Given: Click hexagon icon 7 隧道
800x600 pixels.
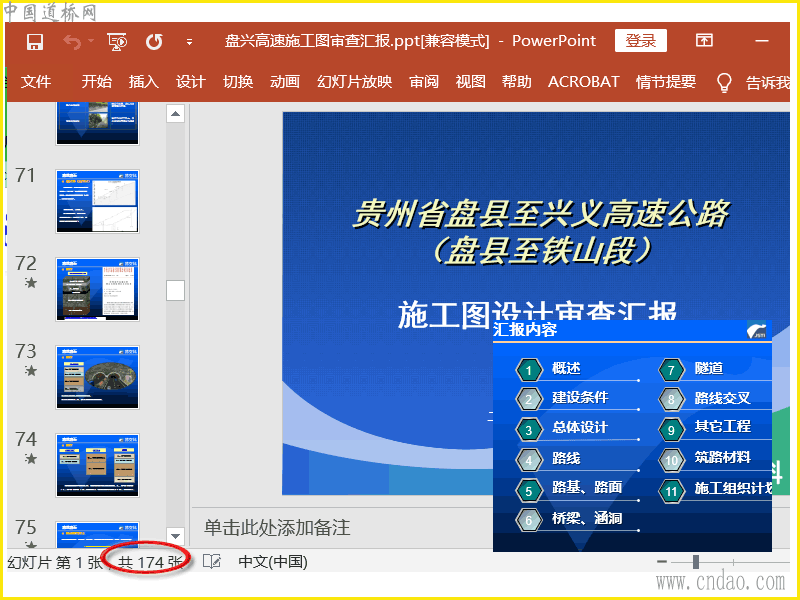Looking at the screenshot, I should [671, 370].
